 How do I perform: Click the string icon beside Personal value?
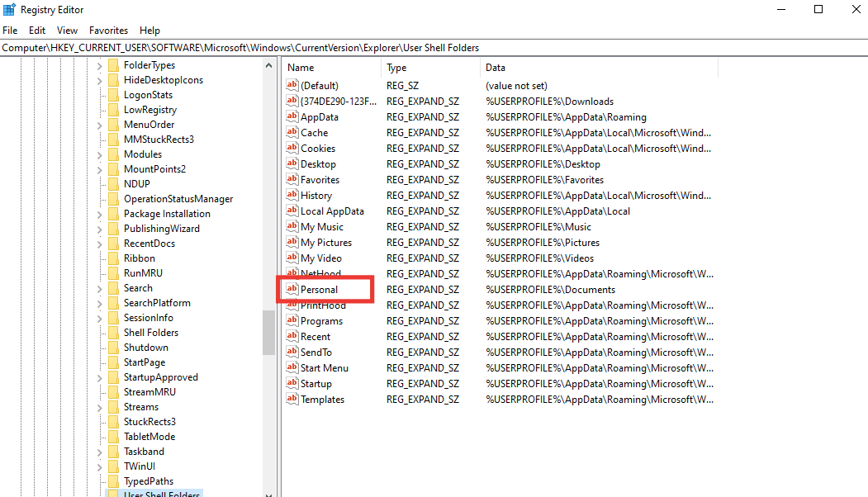[292, 289]
